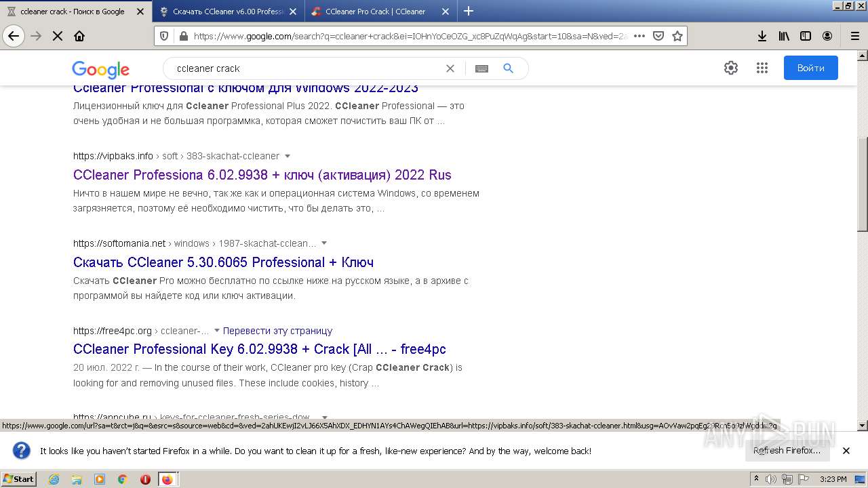Close the 'ccleaner crack' Google tab

pyautogui.click(x=140, y=12)
